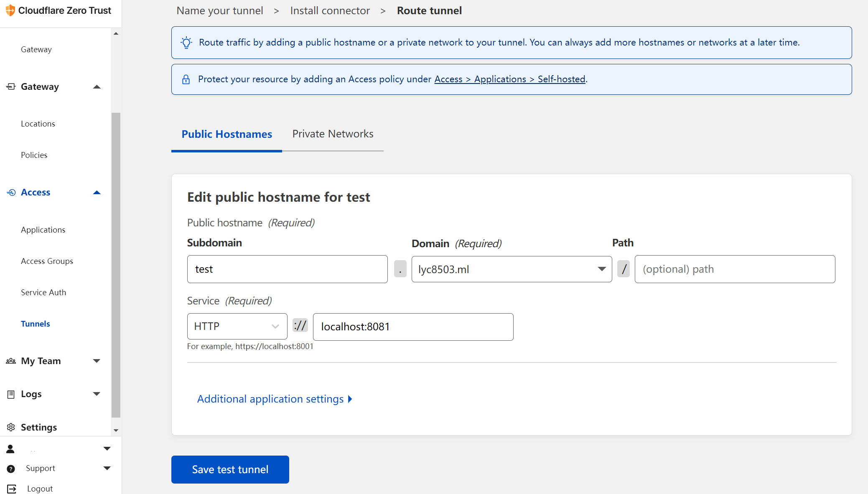Click the Support question mark icon
Viewport: 868px width, 494px height.
(x=10, y=468)
